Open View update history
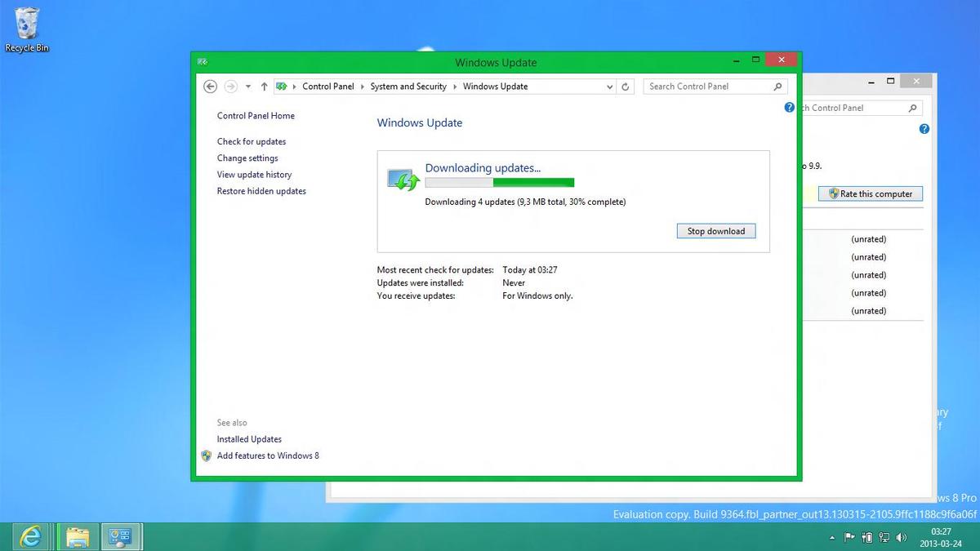 click(254, 175)
